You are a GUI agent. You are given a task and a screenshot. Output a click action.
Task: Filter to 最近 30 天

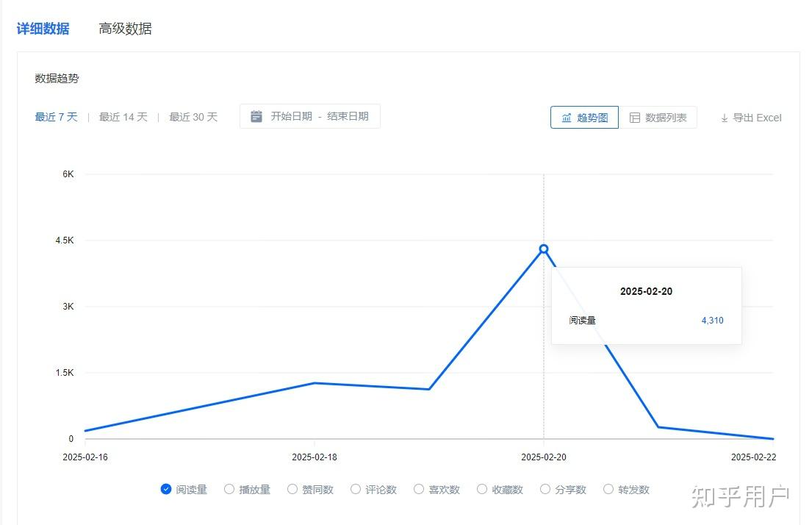193,117
